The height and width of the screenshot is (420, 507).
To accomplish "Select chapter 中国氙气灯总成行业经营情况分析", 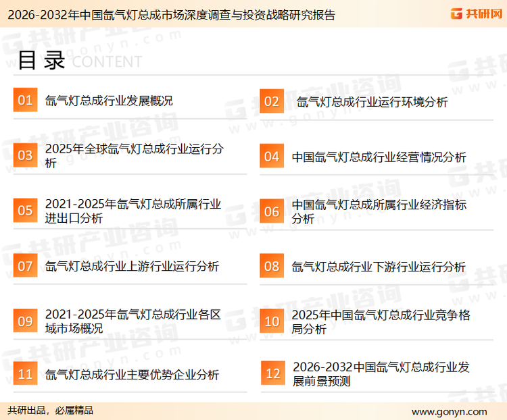I will 379,157.
